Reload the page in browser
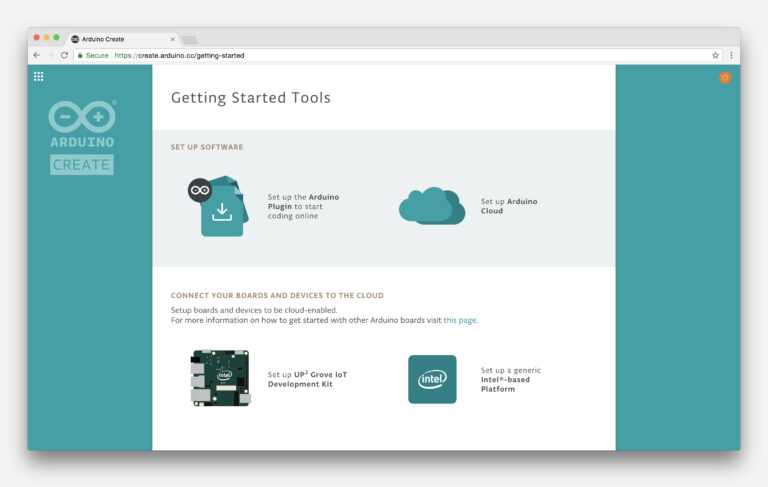768x487 pixels. click(x=65, y=55)
